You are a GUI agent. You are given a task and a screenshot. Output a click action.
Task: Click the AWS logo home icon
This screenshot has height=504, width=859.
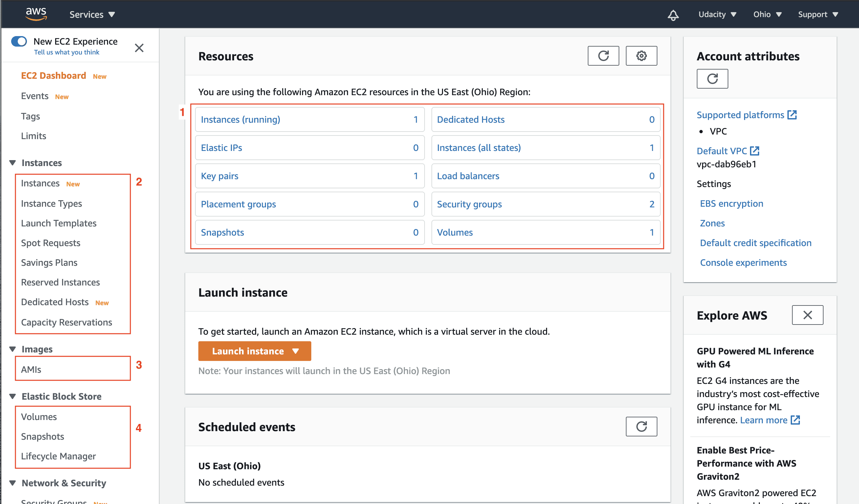click(36, 14)
